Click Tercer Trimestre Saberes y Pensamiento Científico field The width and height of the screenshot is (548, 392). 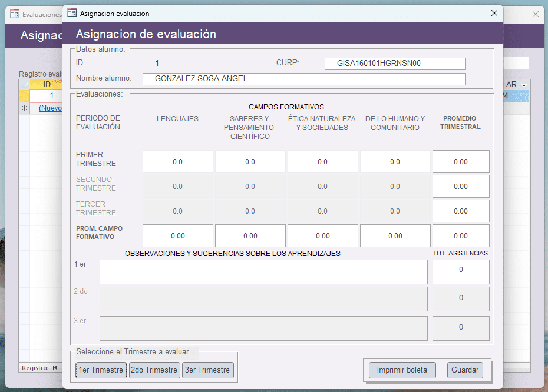pyautogui.click(x=250, y=211)
